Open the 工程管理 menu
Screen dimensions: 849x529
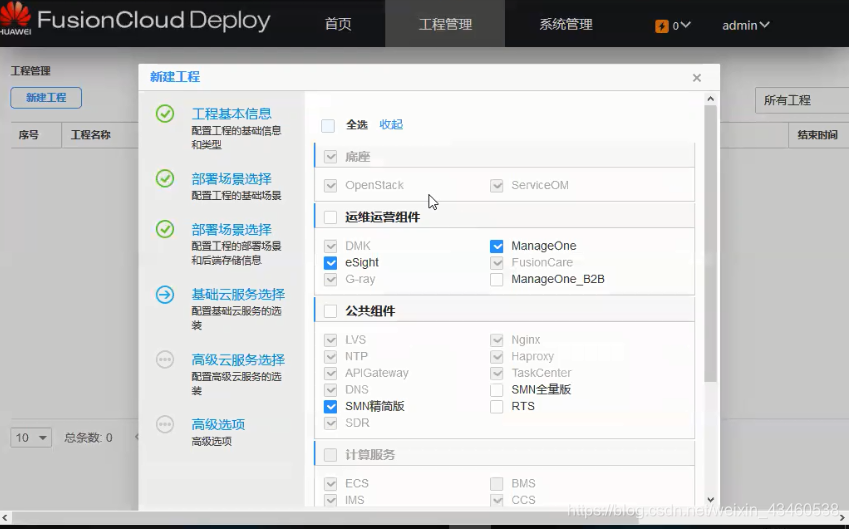[445, 24]
